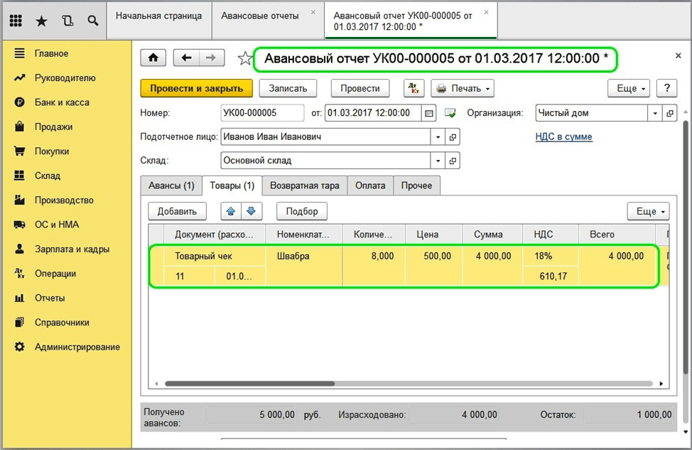Open Favorites star in top panel
The height and width of the screenshot is (450, 692).
coord(41,19)
